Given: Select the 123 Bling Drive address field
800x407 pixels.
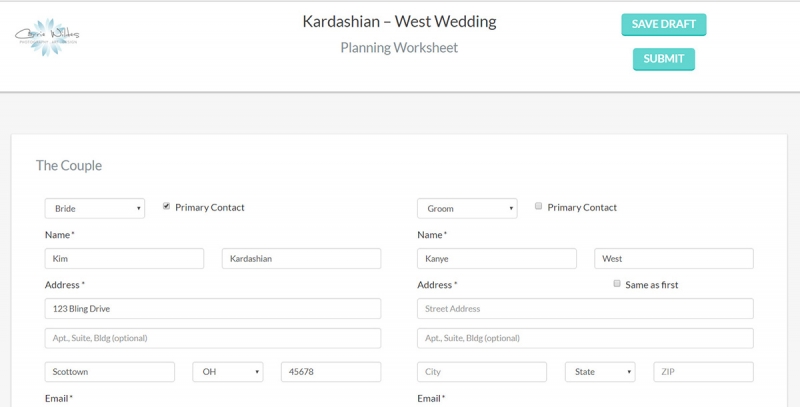Looking at the screenshot, I should pos(213,309).
